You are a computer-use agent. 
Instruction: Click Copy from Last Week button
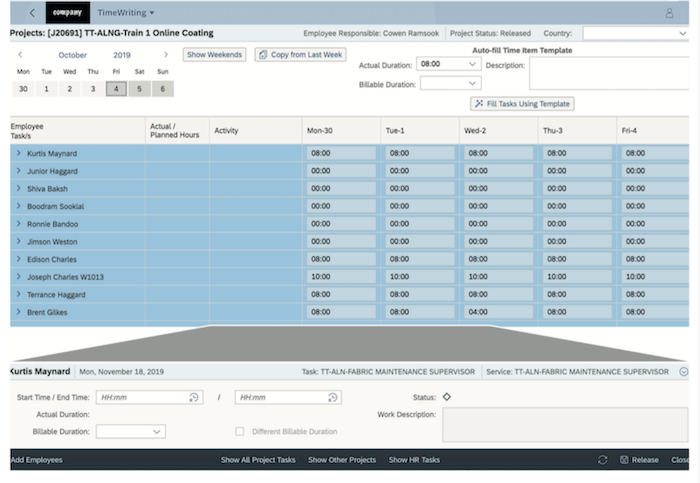coord(300,54)
